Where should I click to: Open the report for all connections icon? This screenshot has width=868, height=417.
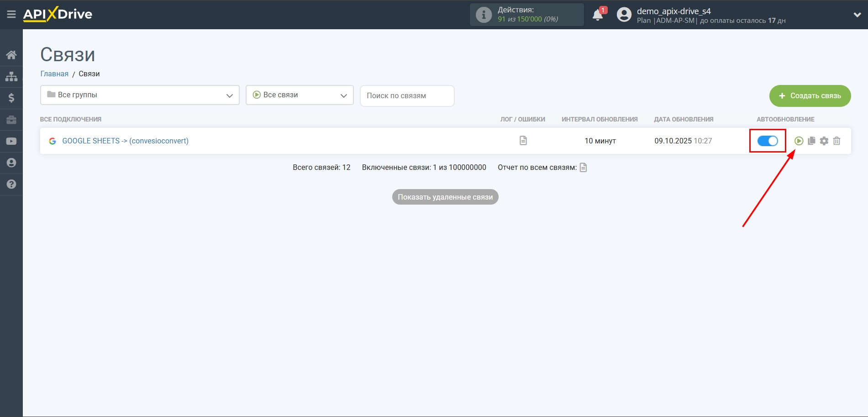point(583,168)
